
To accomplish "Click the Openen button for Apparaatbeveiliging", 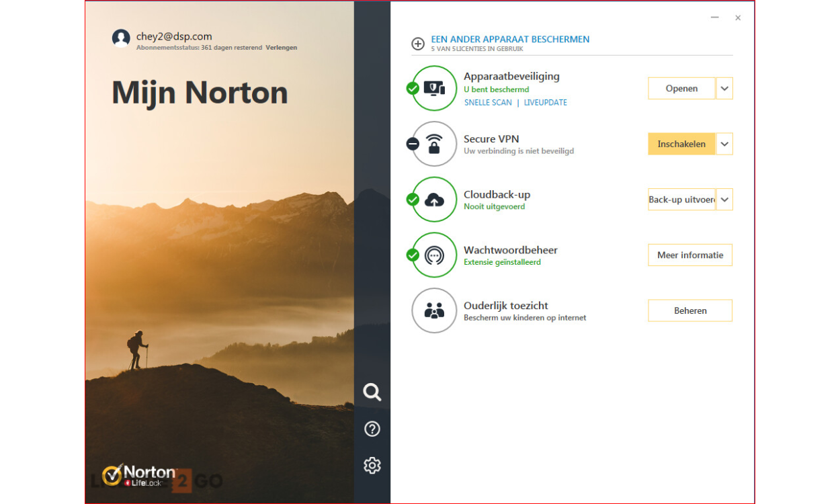I will (681, 89).
